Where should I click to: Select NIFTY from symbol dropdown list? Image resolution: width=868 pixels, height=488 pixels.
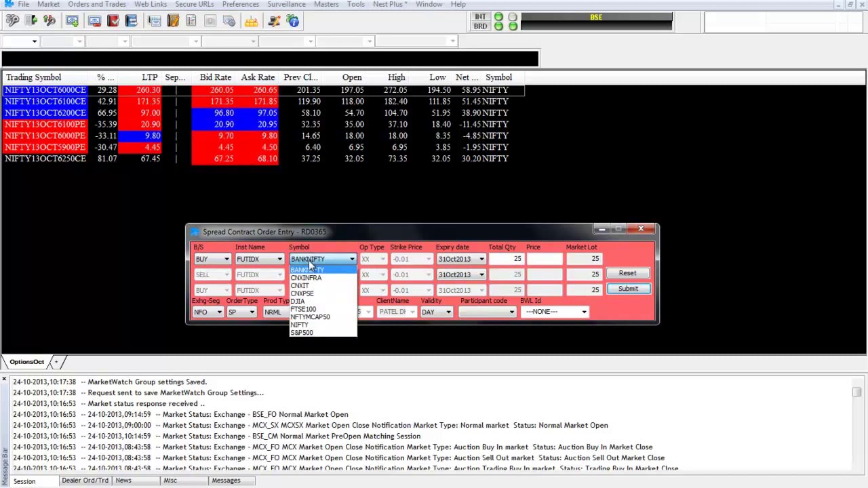tap(323, 325)
